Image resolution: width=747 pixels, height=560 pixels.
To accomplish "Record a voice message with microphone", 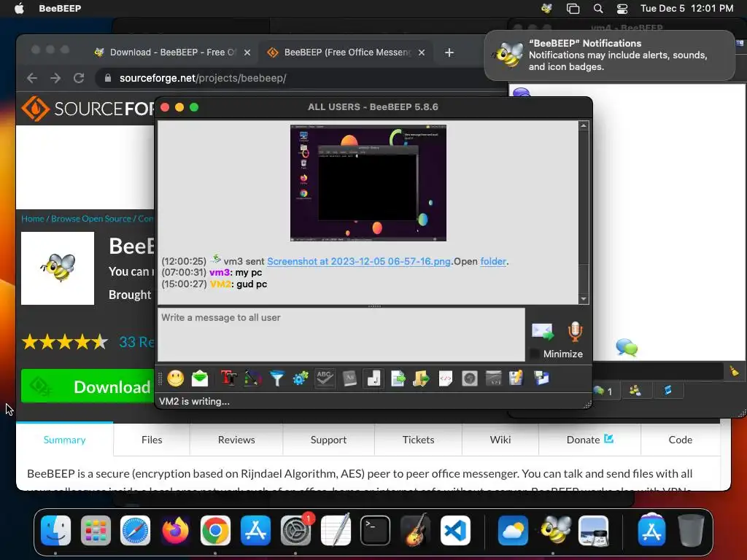I will click(x=575, y=332).
